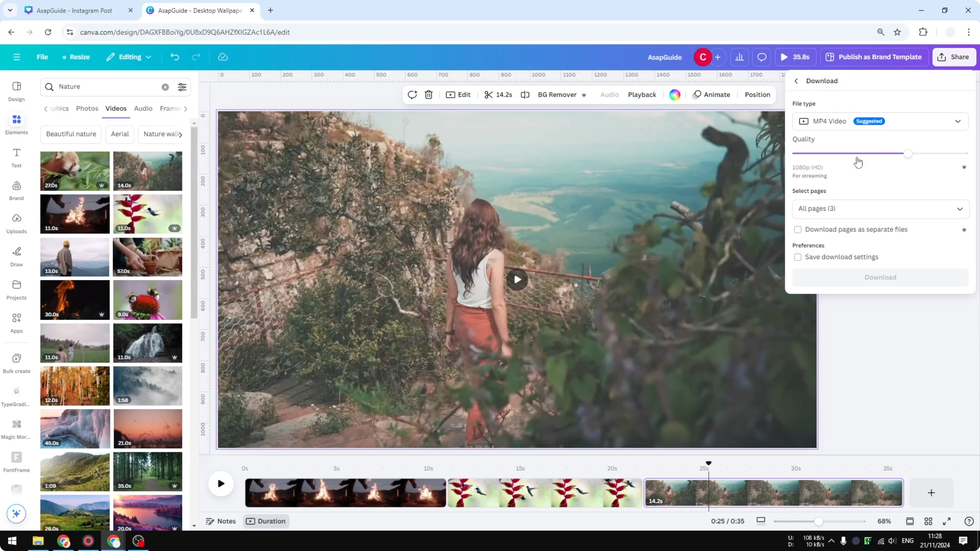Check Save download settings
980x551 pixels.
[798, 257]
